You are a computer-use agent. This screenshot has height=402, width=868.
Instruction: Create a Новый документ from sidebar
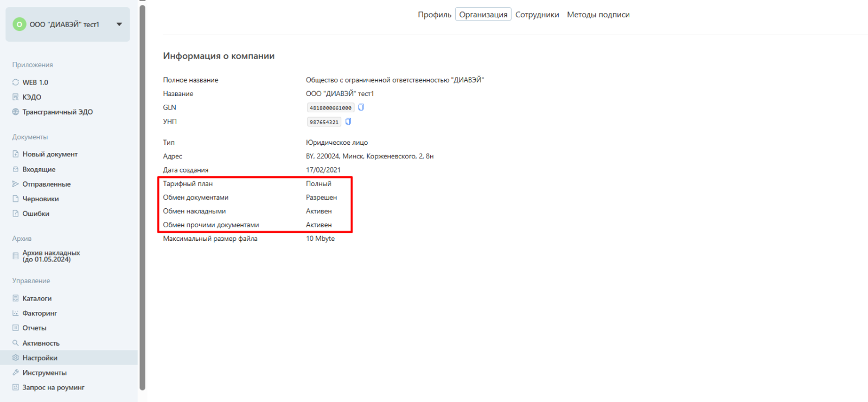50,155
